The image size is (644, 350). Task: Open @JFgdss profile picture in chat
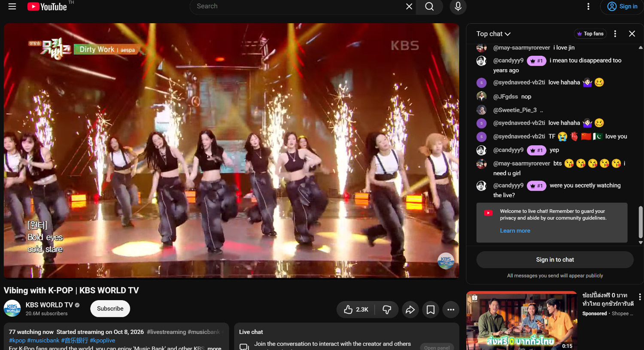[481, 96]
